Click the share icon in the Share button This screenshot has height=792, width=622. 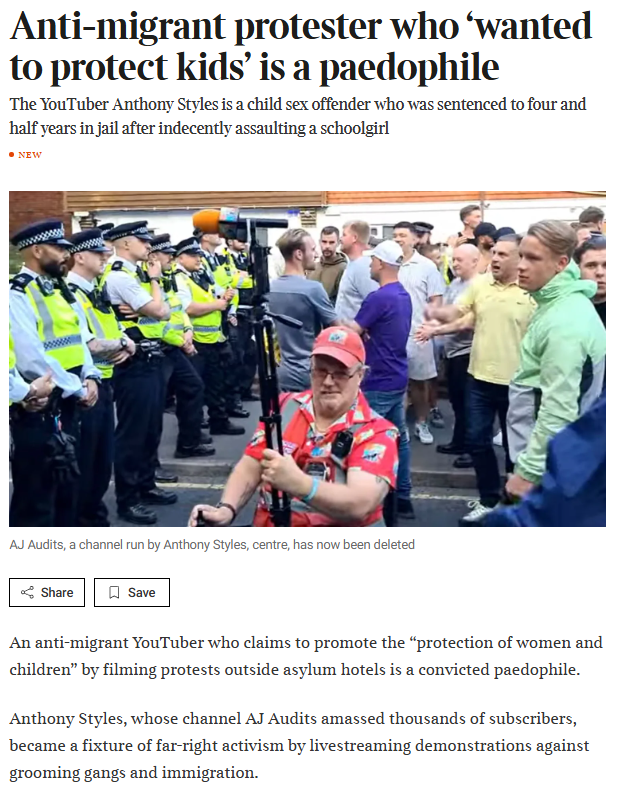click(27, 592)
